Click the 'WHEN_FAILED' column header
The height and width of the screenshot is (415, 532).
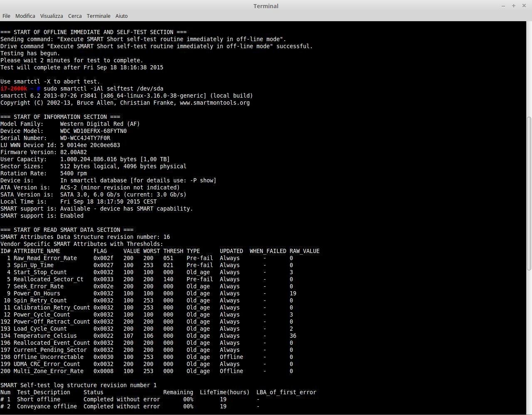[268, 251]
